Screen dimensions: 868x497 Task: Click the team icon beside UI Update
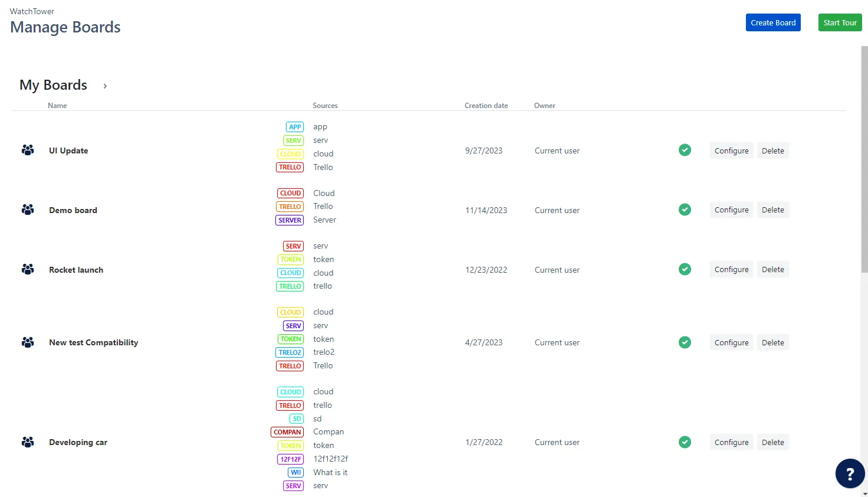pos(28,150)
